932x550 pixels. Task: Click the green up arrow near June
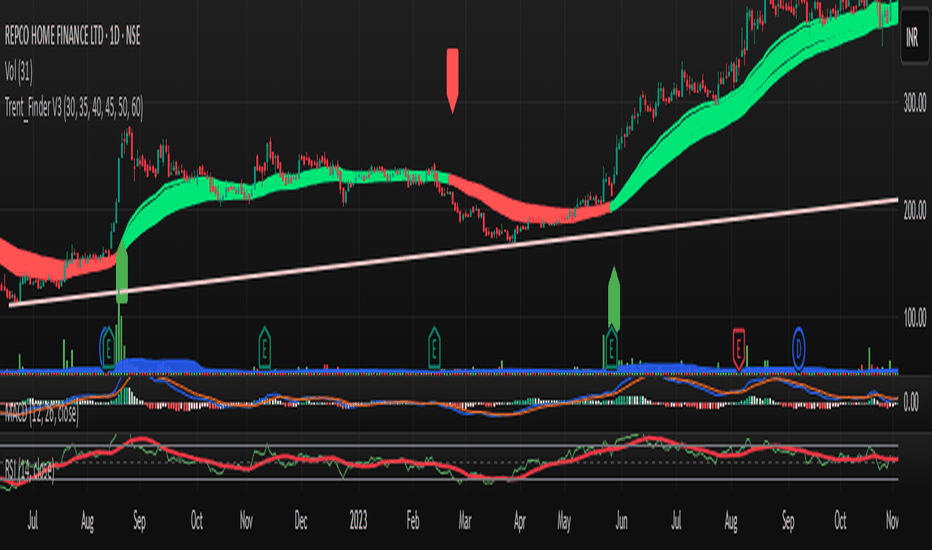[x=614, y=299]
